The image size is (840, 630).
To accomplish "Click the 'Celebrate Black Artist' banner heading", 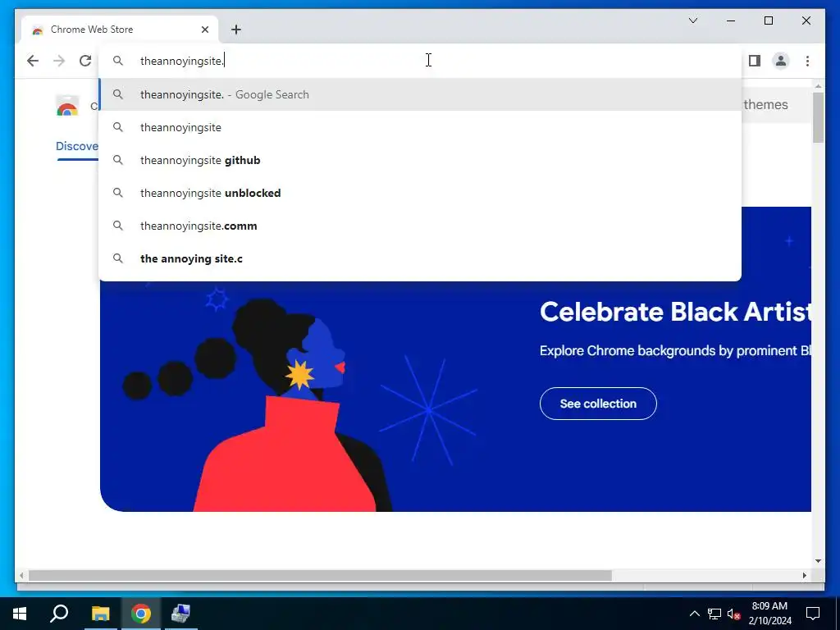I will point(675,312).
